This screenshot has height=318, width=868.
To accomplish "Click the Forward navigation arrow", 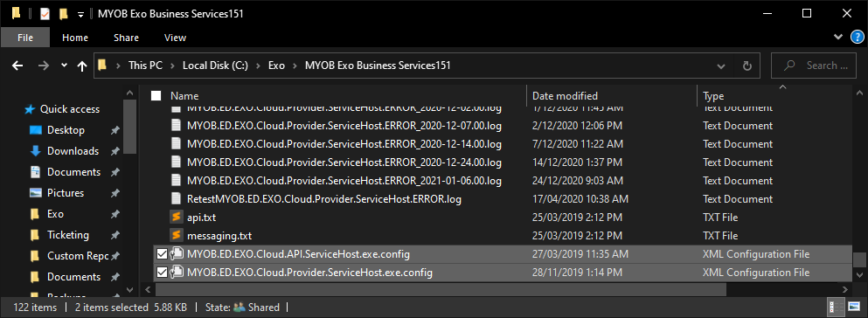I will 43,66.
